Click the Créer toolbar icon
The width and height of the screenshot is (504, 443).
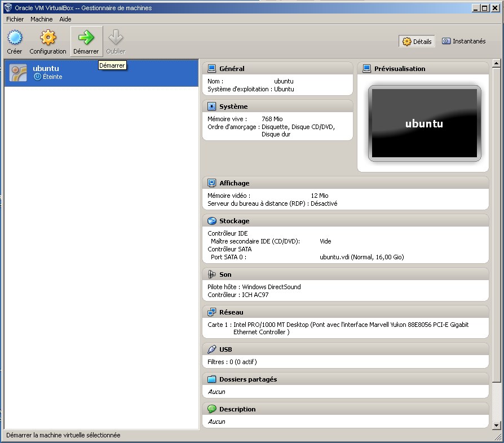pos(15,38)
